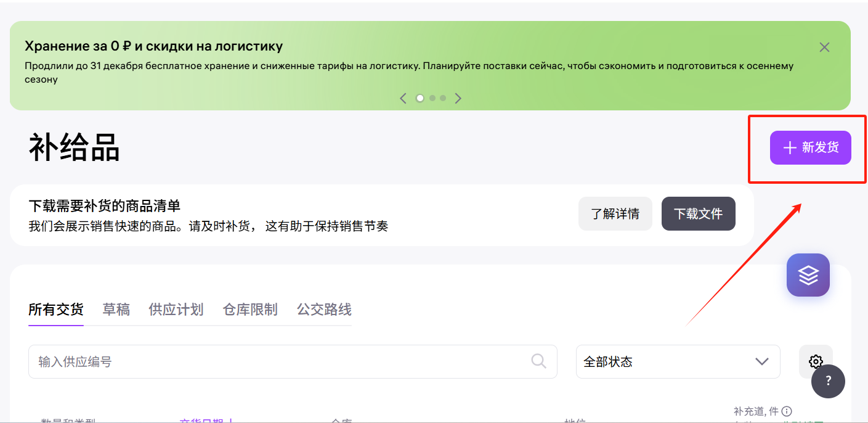Viewport: 868px width, 423px height.
Task: Switch to the 草稿 drafts tab
Action: 116,310
